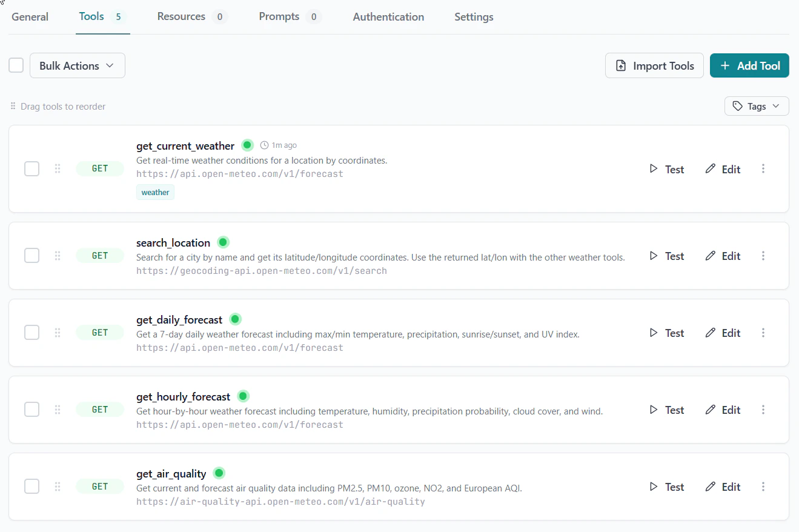
Task: Open the Resources tab
Action: tap(192, 17)
